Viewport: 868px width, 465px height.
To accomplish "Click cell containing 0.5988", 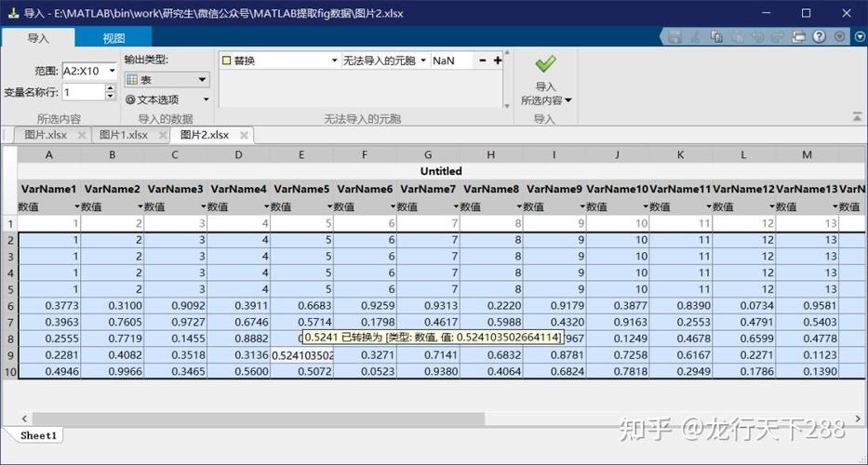I will (x=491, y=322).
